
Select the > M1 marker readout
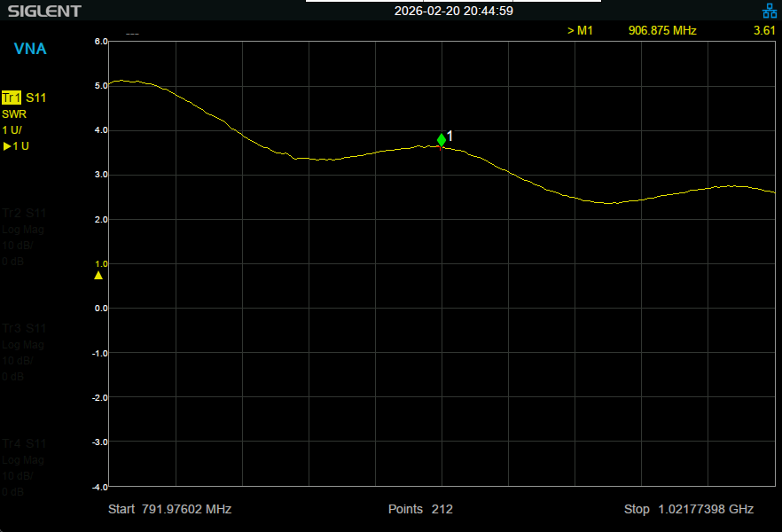pos(579,30)
